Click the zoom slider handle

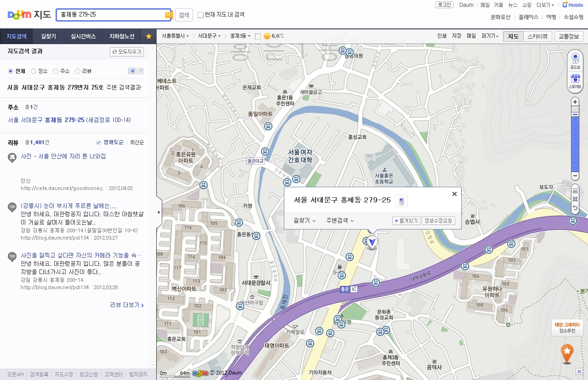(575, 114)
